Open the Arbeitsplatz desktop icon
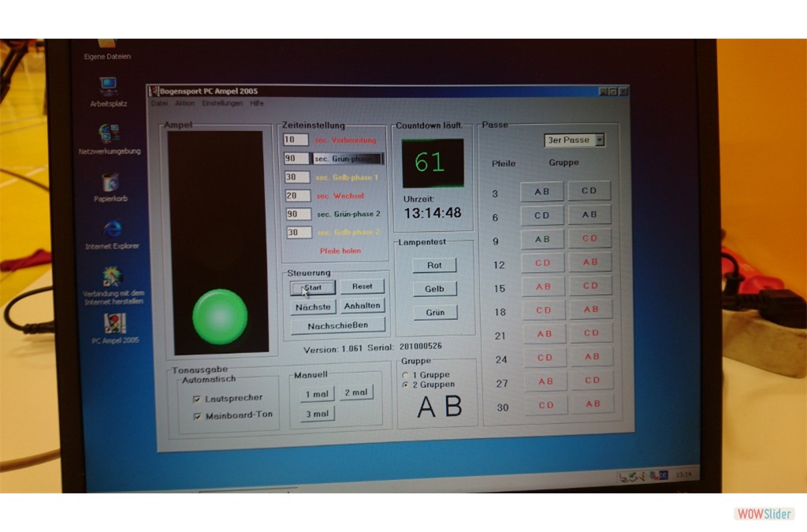 pyautogui.click(x=108, y=85)
